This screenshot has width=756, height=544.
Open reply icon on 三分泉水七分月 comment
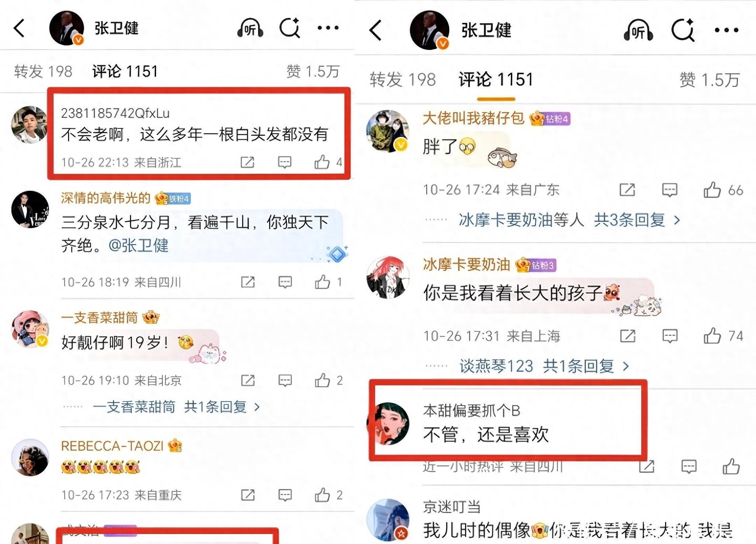(x=285, y=282)
